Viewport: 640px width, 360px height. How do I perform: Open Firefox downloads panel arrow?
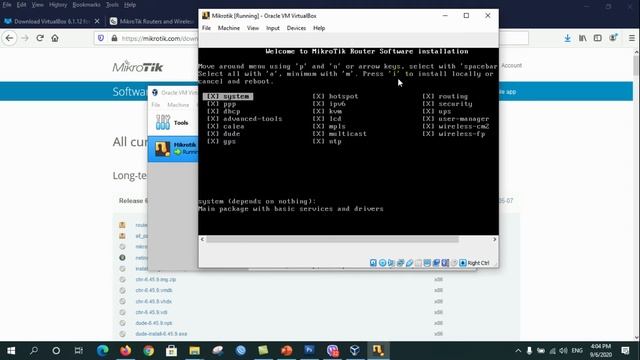pyautogui.click(x=567, y=38)
